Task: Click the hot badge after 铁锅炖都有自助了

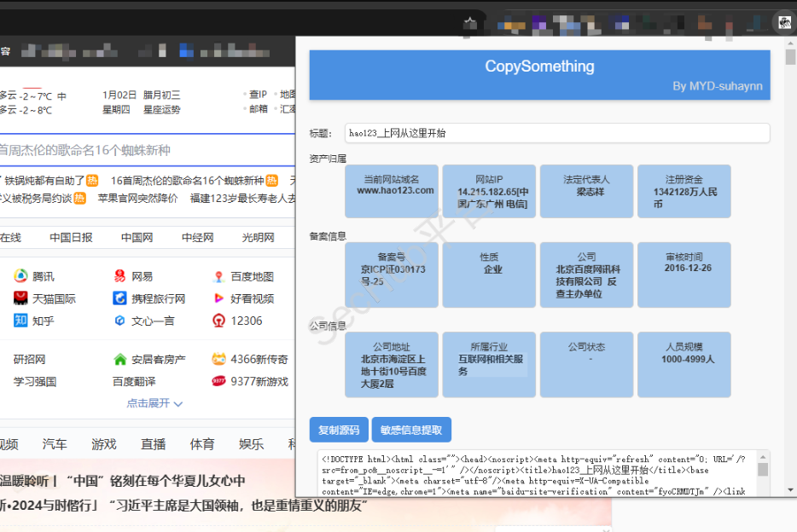Action: click(92, 181)
